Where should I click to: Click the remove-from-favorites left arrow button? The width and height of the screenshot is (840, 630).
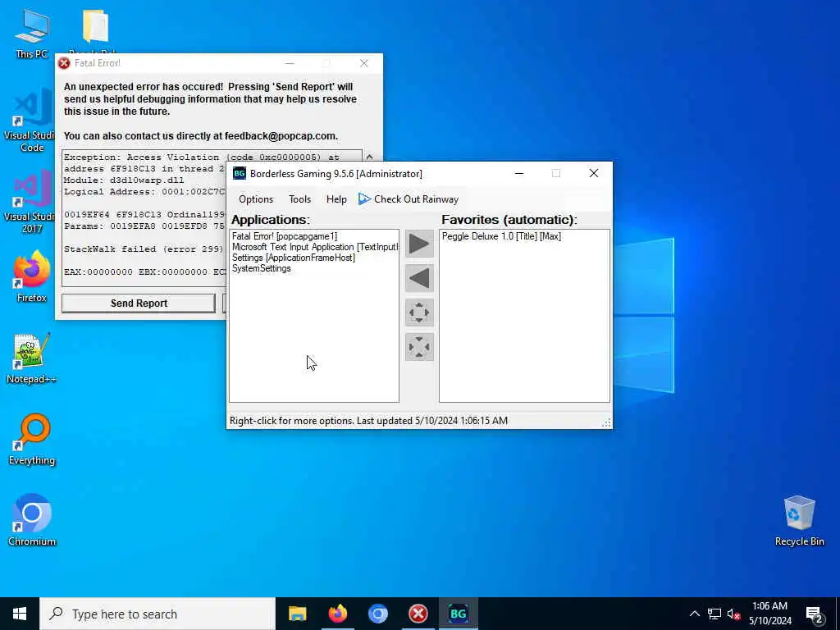click(419, 279)
